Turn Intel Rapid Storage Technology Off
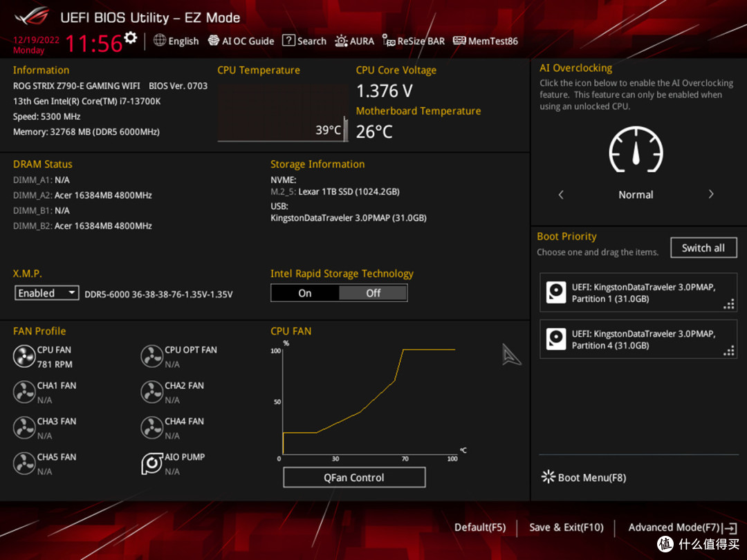Viewport: 747px width, 560px height. coord(373,293)
